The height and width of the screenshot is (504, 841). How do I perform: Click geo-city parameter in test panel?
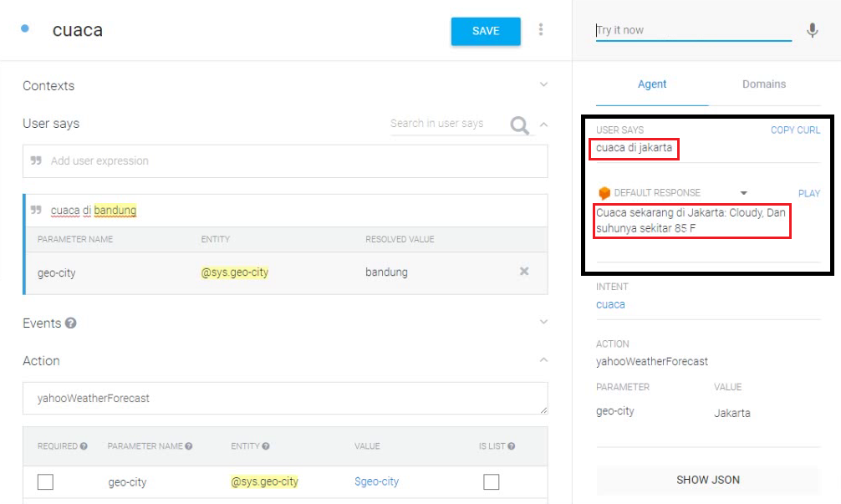615,411
